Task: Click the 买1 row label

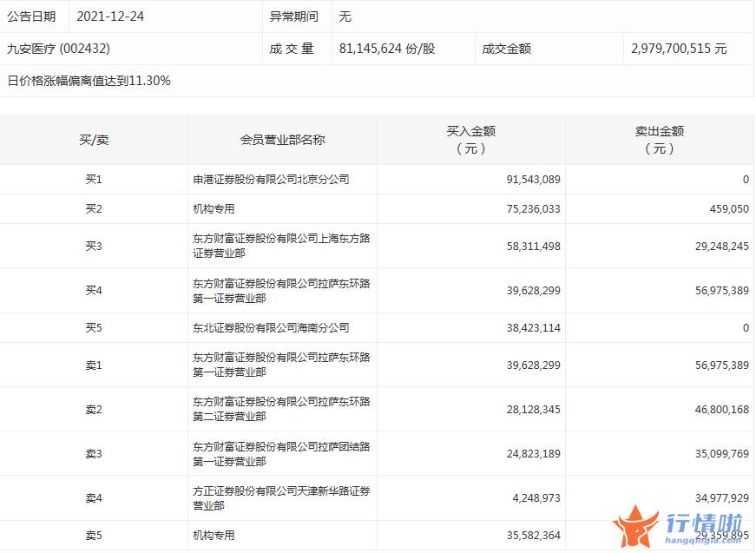Action: [94, 180]
